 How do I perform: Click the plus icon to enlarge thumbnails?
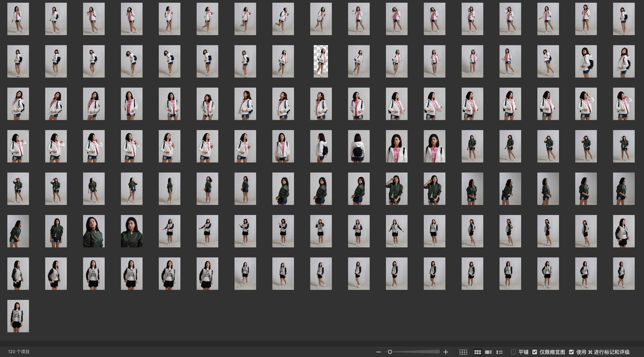(446, 352)
